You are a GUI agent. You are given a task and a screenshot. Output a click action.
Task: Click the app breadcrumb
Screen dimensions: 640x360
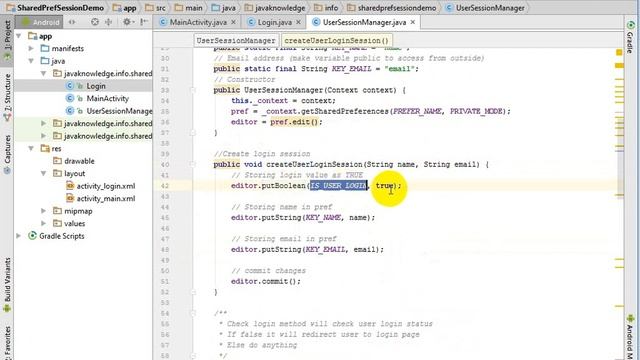coord(125,8)
